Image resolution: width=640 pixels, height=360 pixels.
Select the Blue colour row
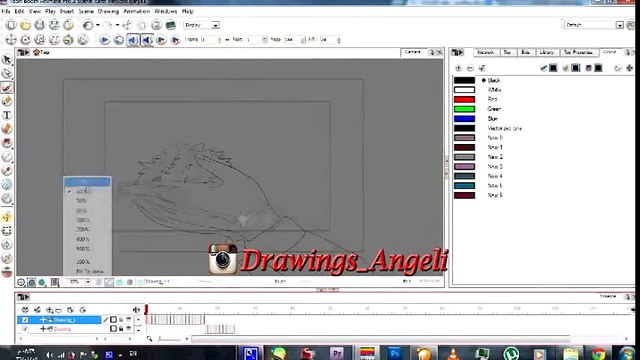coord(543,119)
